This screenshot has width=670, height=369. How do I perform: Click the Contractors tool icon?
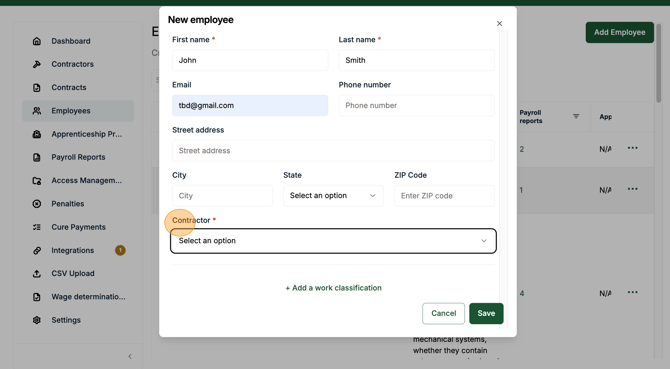pos(37,64)
